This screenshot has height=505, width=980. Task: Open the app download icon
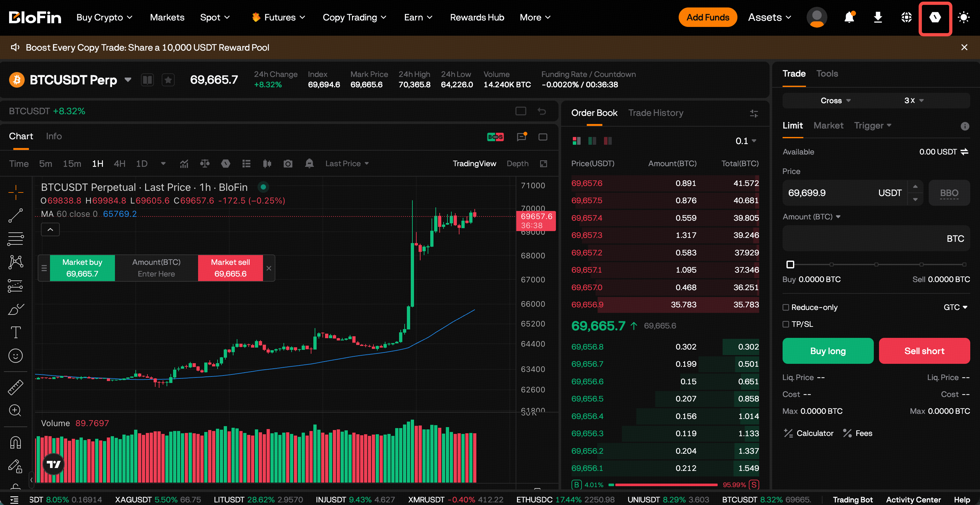pyautogui.click(x=878, y=17)
